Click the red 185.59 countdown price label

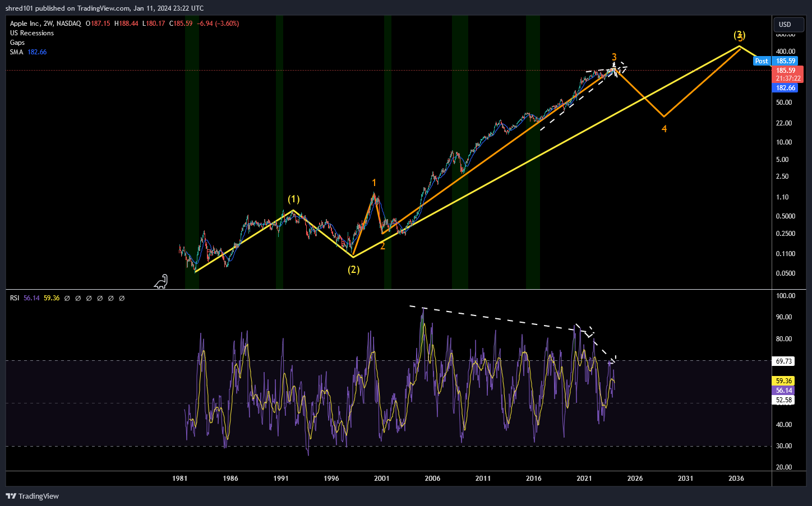click(787, 75)
